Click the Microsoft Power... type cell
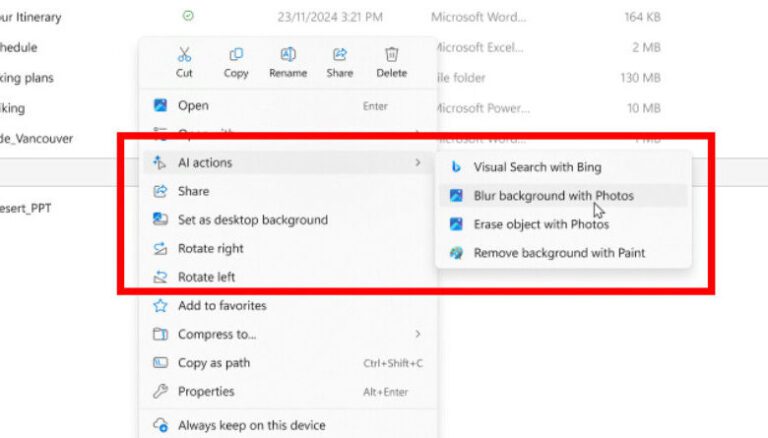This screenshot has height=438, width=768. pyautogui.click(x=483, y=108)
